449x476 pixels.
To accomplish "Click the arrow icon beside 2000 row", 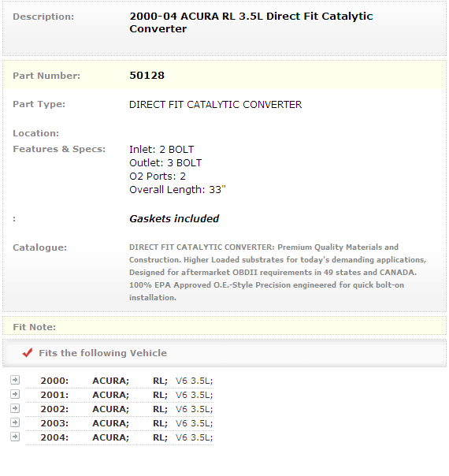I will [x=15, y=380].
